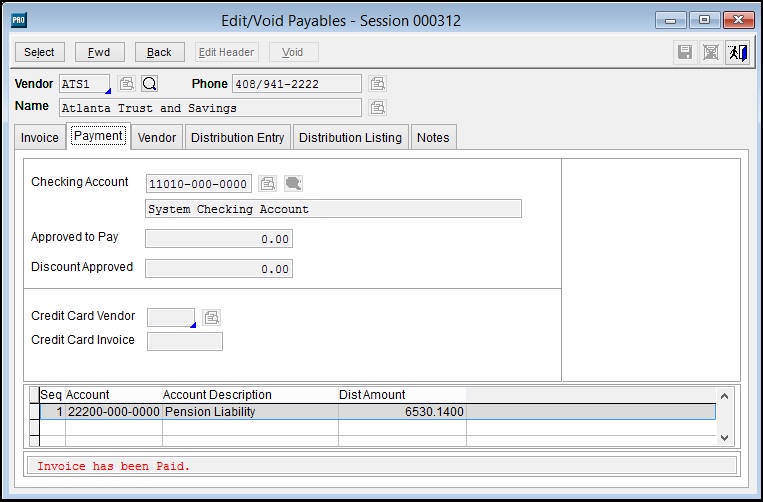Click the scroll up arrow in distribution grid
The image size is (763, 502).
[x=724, y=396]
